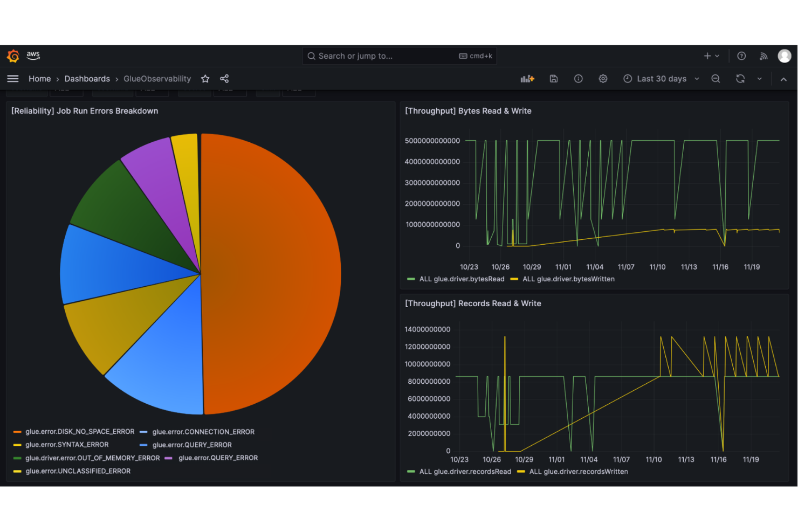The width and height of the screenshot is (798, 532).
Task: Refresh the dashboard data
Action: click(x=740, y=78)
